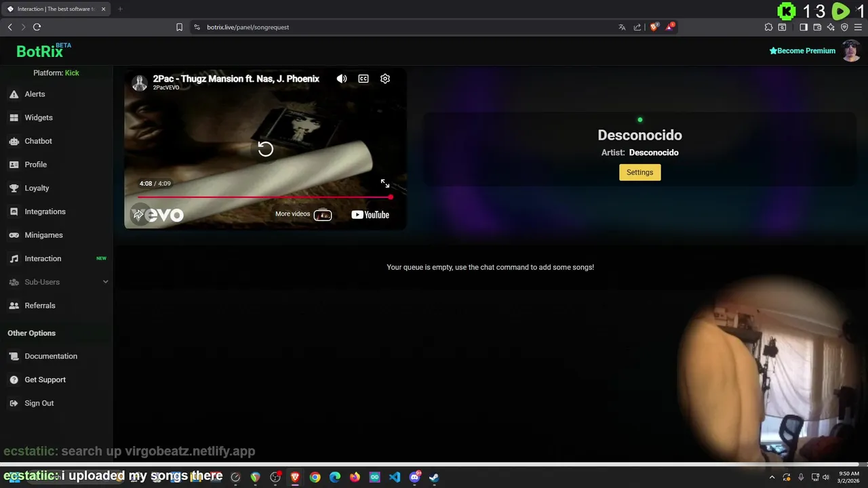The image size is (868, 488).
Task: Open the browser hamburger menu
Action: [x=858, y=27]
